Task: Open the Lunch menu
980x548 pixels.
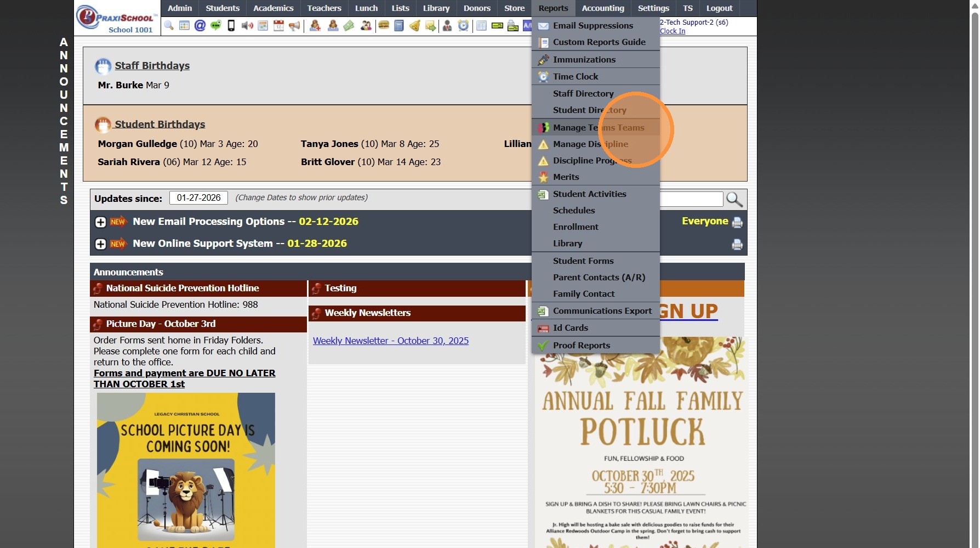Action: pos(367,8)
